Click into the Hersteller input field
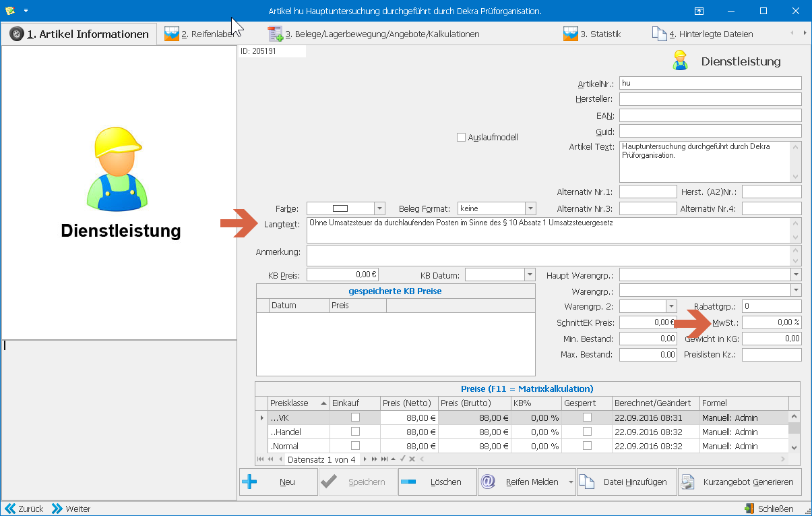The height and width of the screenshot is (516, 812). tap(710, 99)
